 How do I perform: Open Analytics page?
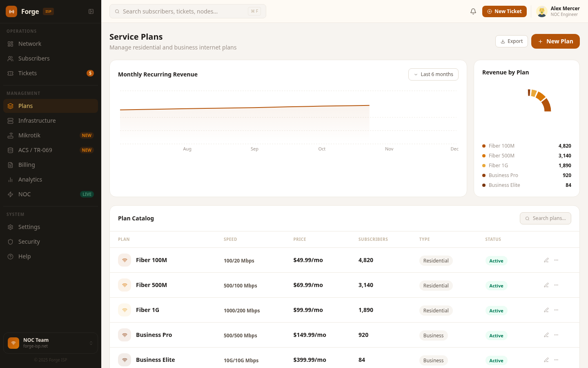(51, 180)
